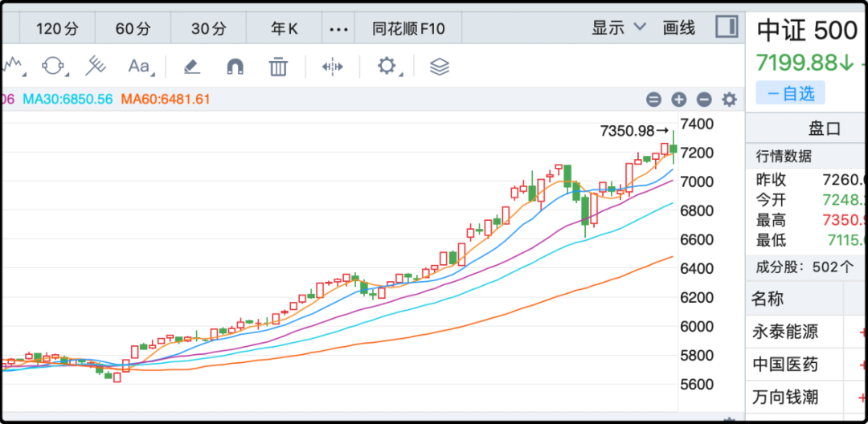Screen dimensions: 868x424
Task: Zoom in with the plus circle icon
Action: pyautogui.click(x=678, y=100)
